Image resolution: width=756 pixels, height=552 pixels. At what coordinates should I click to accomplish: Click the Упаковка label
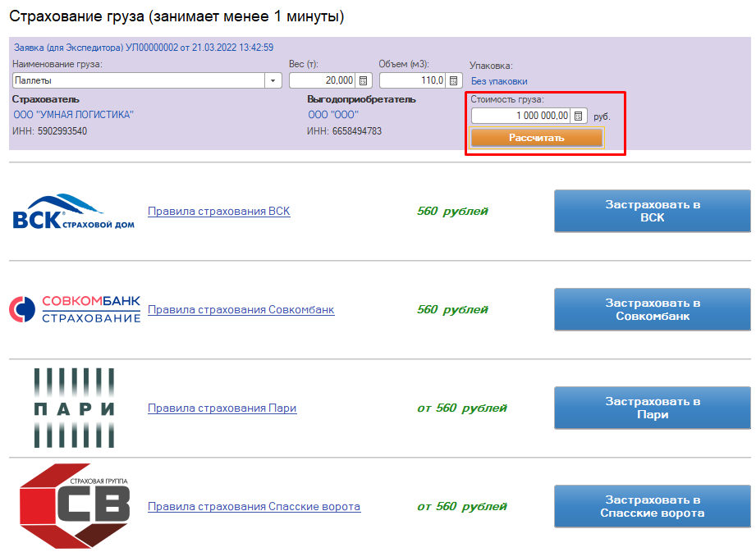pyautogui.click(x=491, y=66)
